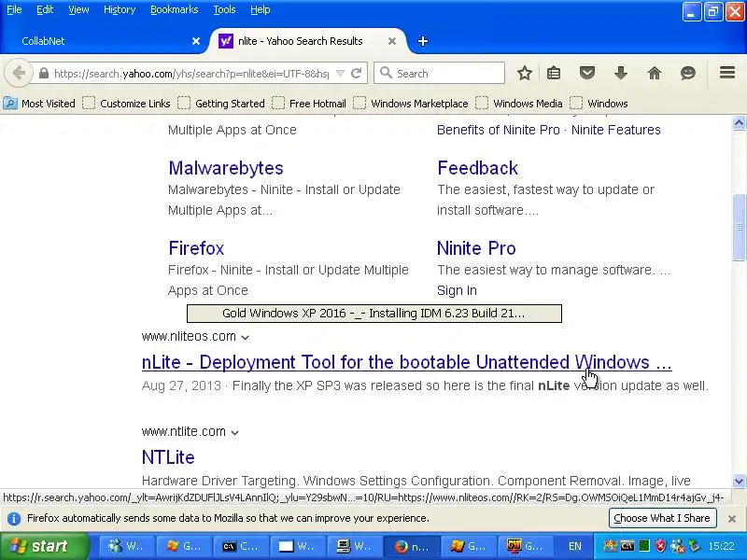Click Choose What I Share button

pos(662,518)
